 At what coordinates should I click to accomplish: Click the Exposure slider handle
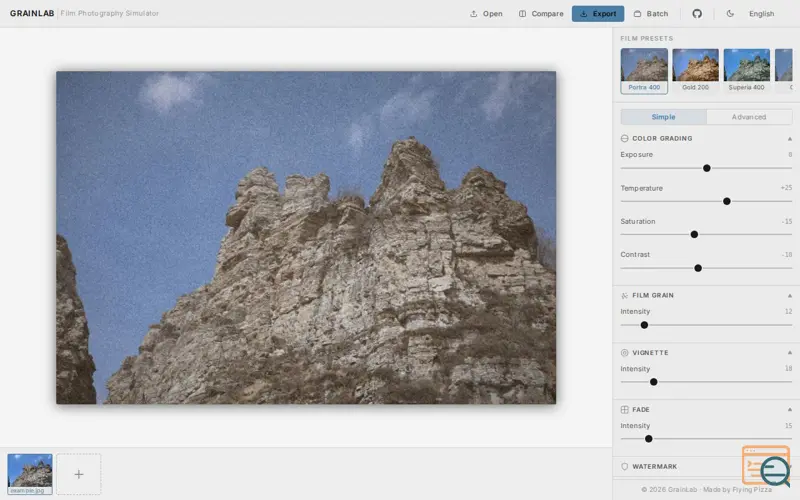click(707, 168)
